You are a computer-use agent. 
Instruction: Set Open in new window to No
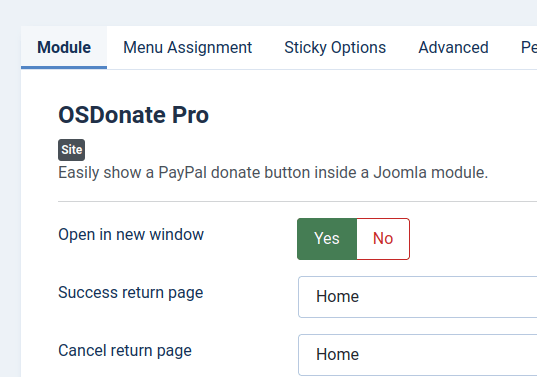[383, 239]
